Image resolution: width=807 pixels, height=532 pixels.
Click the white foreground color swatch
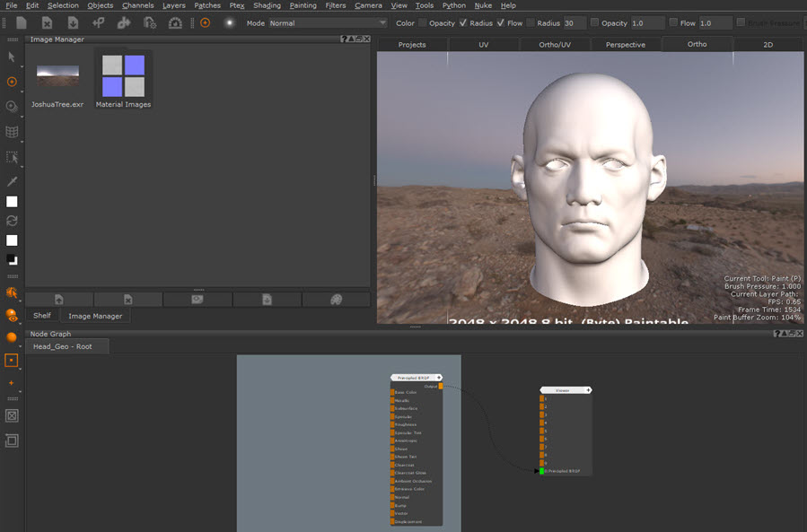click(12, 202)
